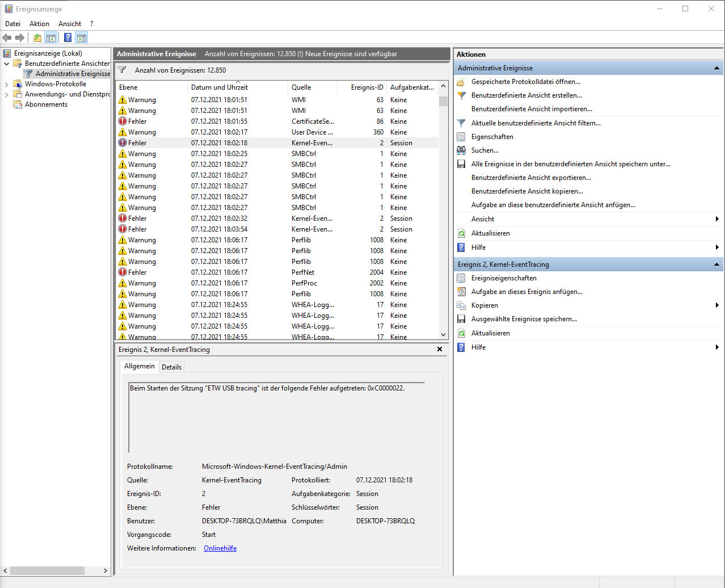The height and width of the screenshot is (588, 725).
Task: Click the save all events disk icon
Action: pos(461,164)
